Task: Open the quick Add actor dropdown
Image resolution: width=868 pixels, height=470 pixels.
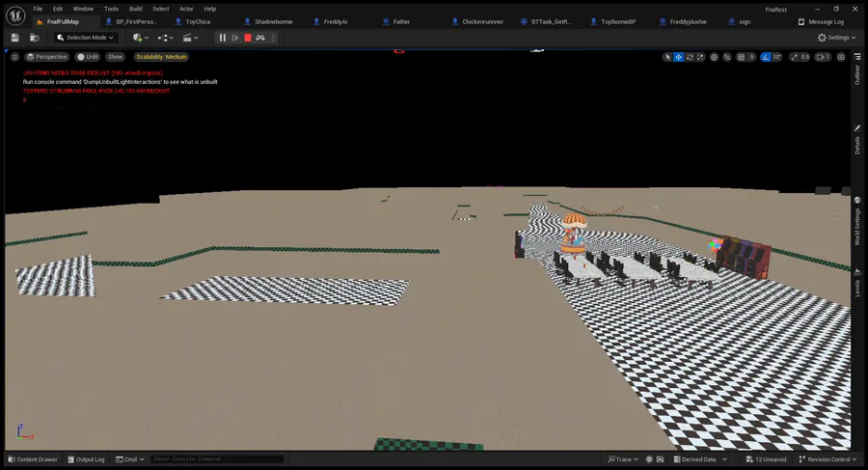Action: (x=141, y=38)
